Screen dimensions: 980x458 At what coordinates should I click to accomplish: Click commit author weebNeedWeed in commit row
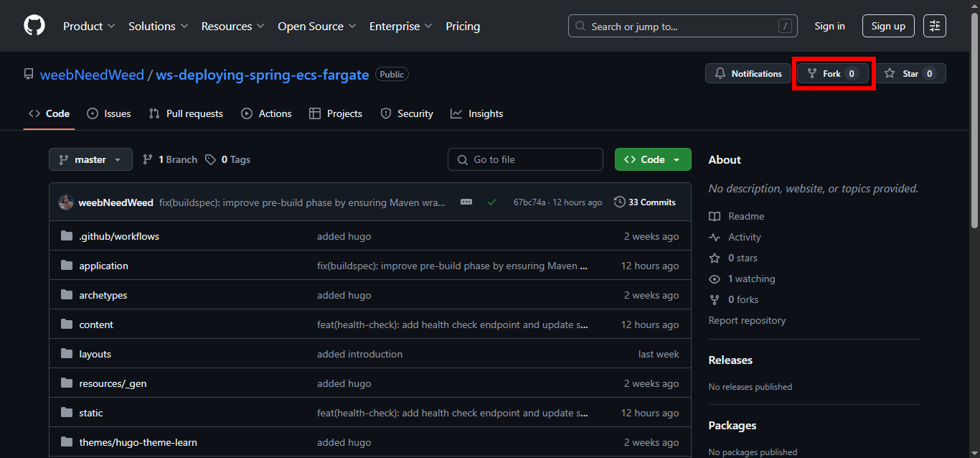pyautogui.click(x=116, y=202)
